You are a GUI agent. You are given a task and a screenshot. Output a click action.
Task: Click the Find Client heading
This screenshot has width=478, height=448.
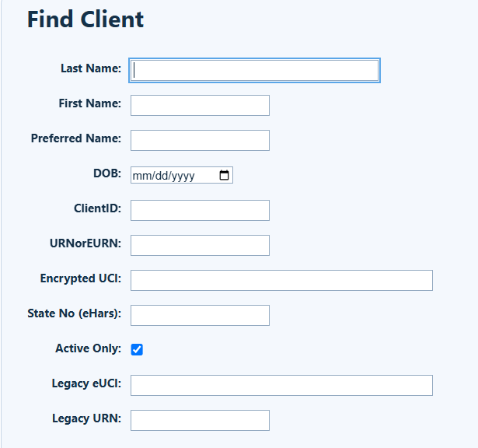click(85, 19)
